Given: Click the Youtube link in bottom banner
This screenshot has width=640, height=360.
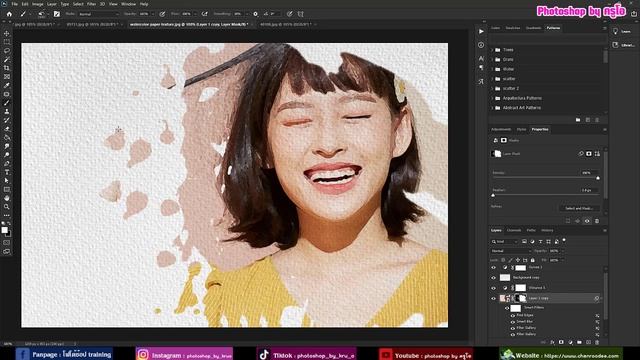Looking at the screenshot, I should pos(426,354).
